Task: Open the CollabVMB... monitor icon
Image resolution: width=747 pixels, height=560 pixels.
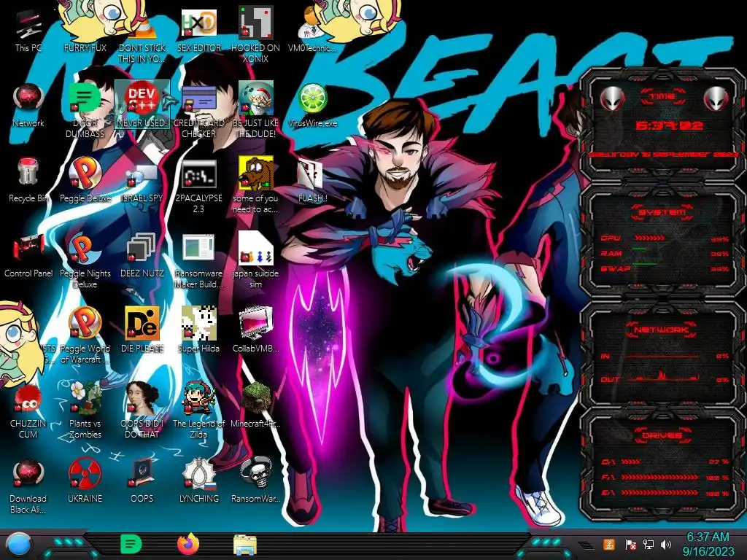Action: pos(256,330)
